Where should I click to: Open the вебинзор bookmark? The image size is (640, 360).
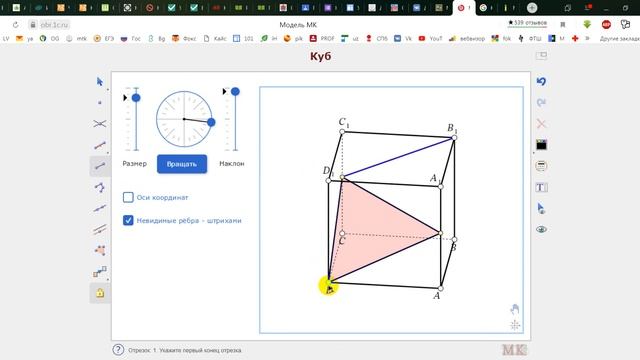[467, 38]
